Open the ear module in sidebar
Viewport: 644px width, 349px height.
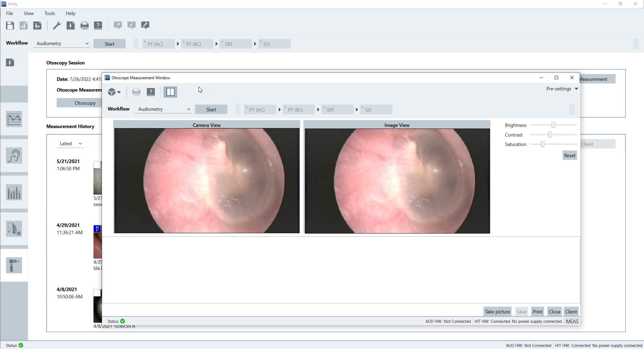[x=14, y=156]
